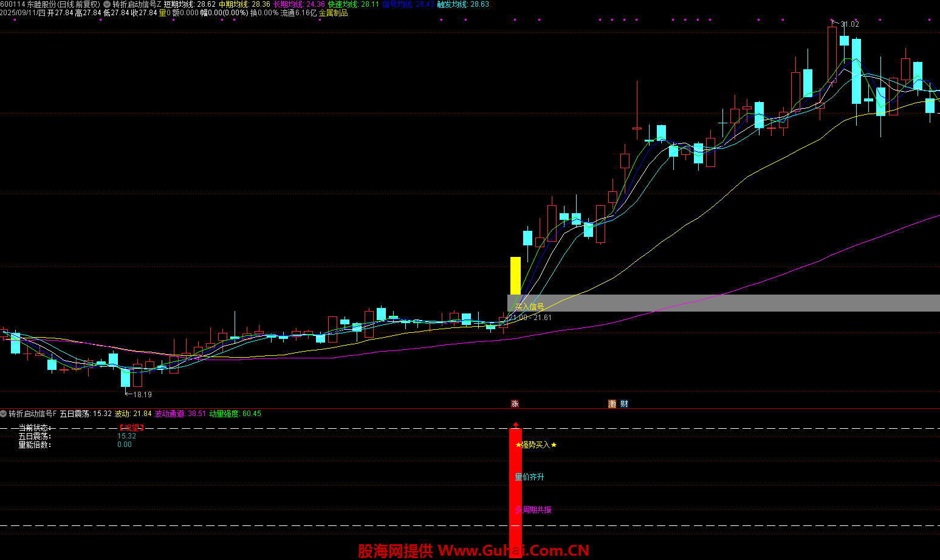
Task: Click the 财 event marker icon
Action: (x=624, y=404)
